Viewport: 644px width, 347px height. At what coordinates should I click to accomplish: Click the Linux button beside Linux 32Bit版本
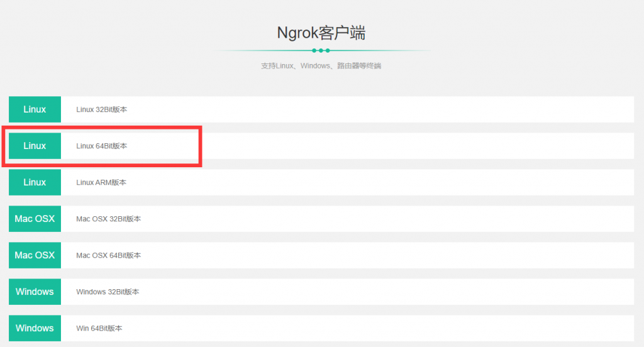(35, 109)
